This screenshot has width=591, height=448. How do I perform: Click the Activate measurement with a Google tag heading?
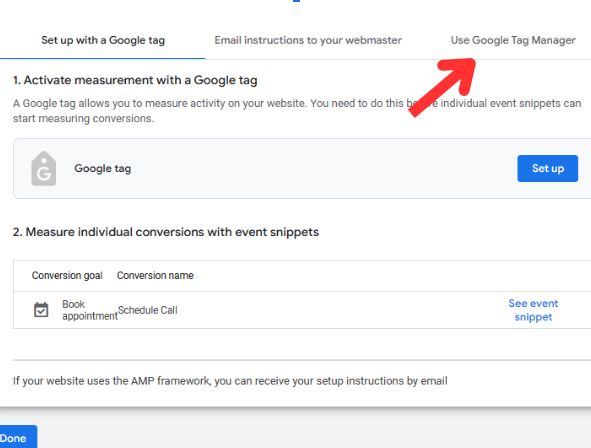click(135, 80)
